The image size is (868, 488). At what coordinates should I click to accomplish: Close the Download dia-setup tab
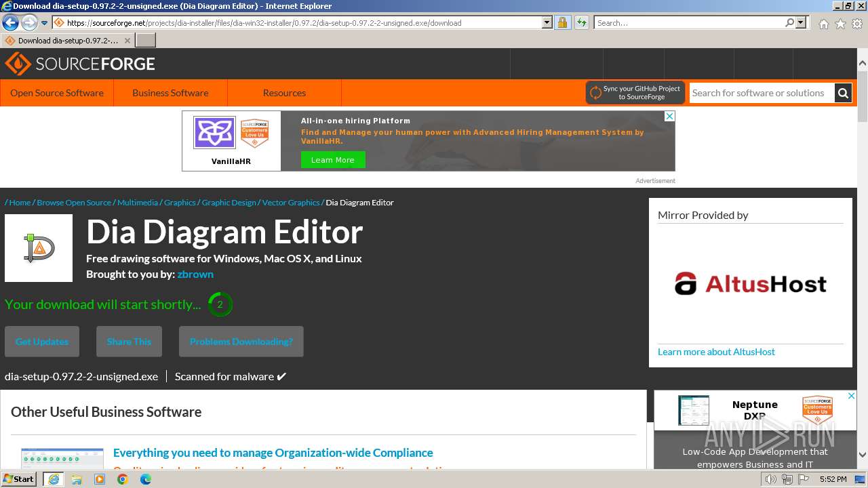pos(127,41)
